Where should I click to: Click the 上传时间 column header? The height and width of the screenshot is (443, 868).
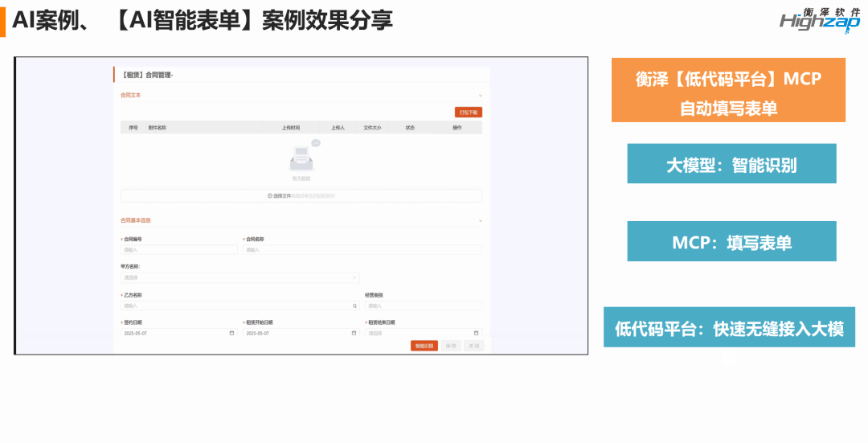tap(291, 128)
